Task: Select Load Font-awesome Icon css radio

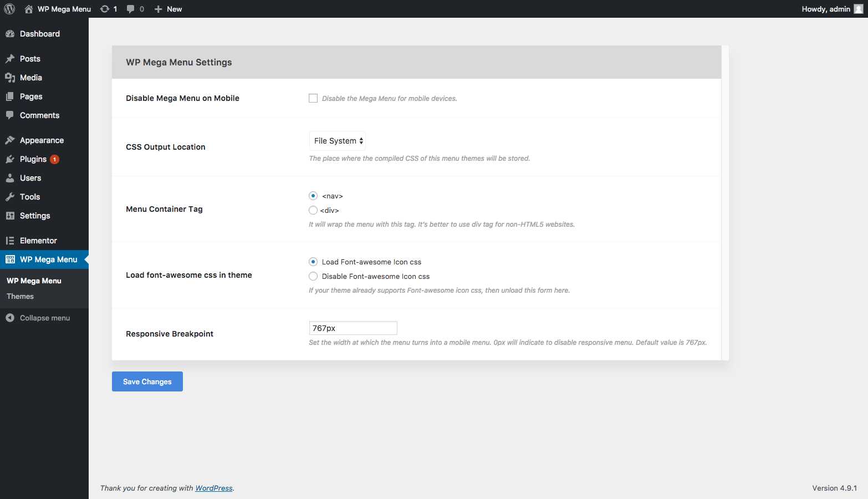Action: click(313, 262)
